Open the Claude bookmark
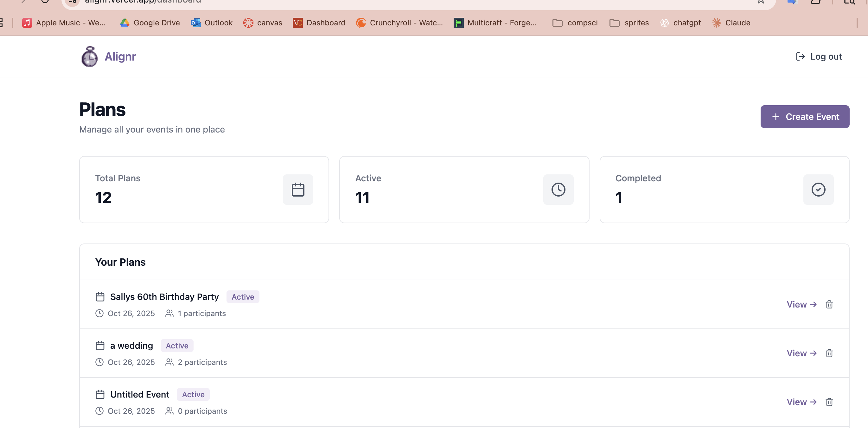This screenshot has width=868, height=428. click(731, 23)
